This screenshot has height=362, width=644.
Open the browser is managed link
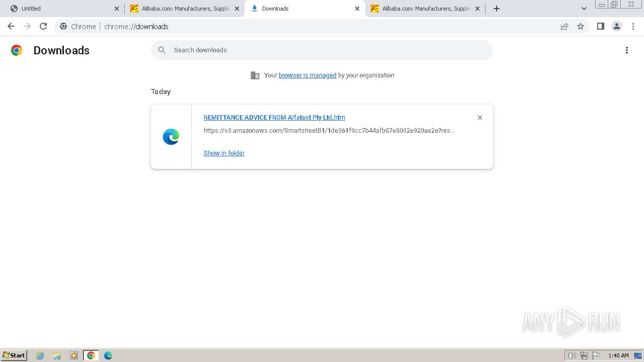click(x=307, y=75)
